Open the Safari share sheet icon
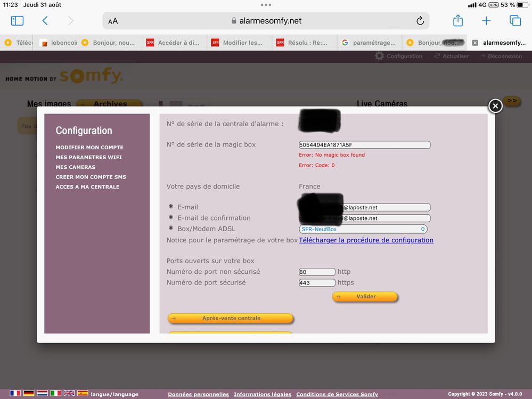 [457, 21]
